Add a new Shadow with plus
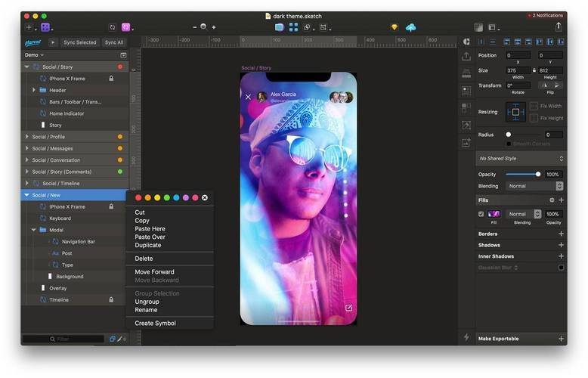Image resolution: width=588 pixels, height=378 pixels. pyautogui.click(x=561, y=245)
